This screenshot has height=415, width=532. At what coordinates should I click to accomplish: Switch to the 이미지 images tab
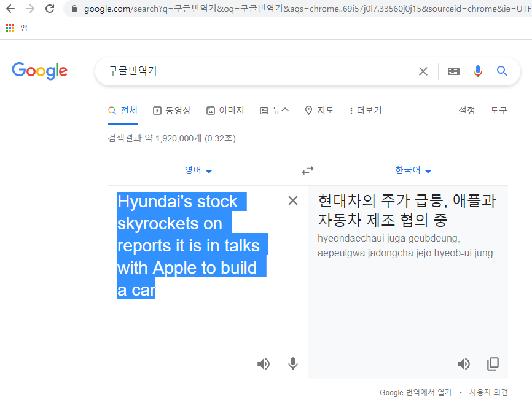(x=225, y=111)
